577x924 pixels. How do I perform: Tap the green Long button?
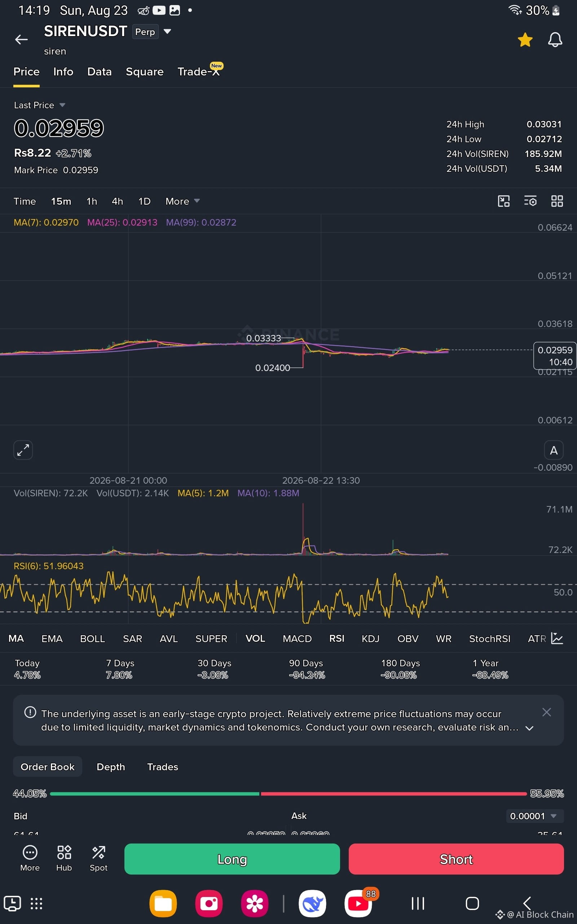[x=232, y=859]
